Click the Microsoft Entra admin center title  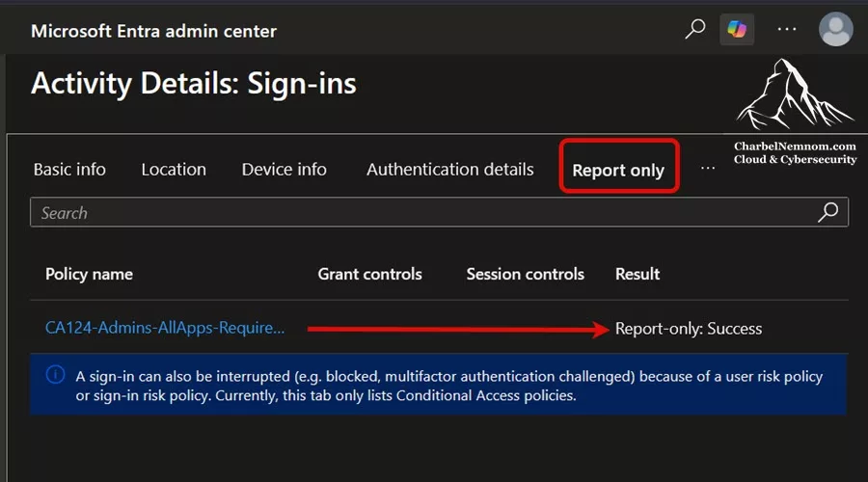[154, 31]
